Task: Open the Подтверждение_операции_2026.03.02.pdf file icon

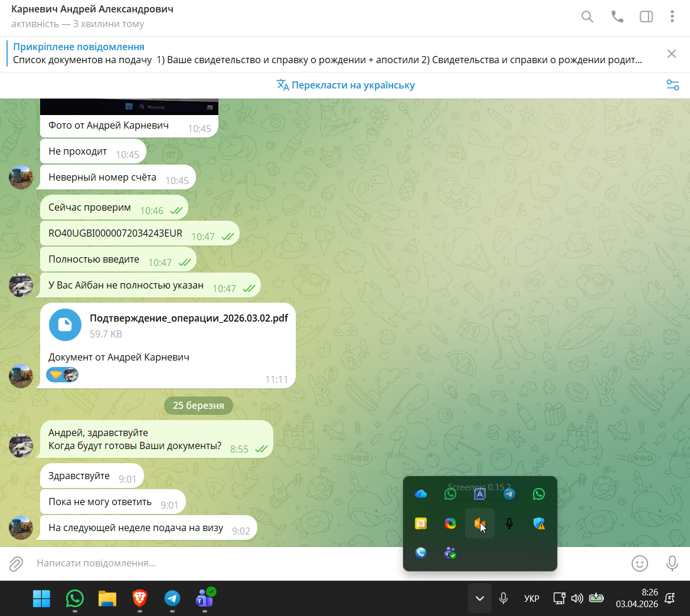Action: click(x=65, y=325)
